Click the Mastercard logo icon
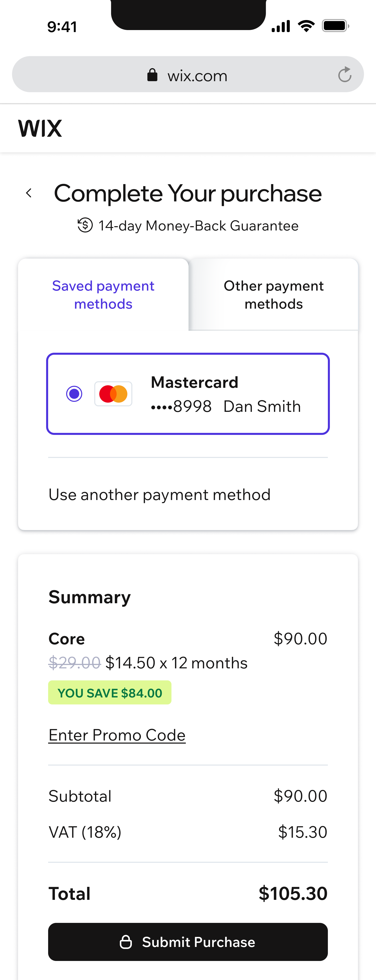The height and width of the screenshot is (980, 376). pyautogui.click(x=113, y=394)
